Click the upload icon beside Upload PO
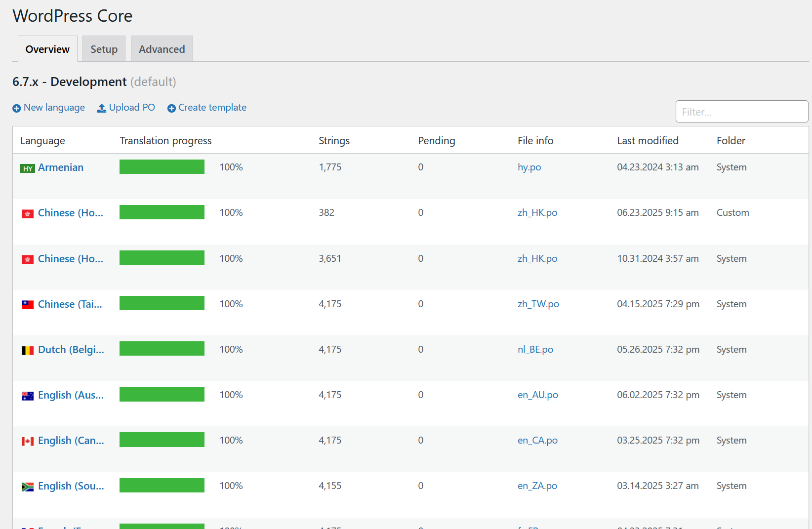Image resolution: width=812 pixels, height=529 pixels. point(102,108)
